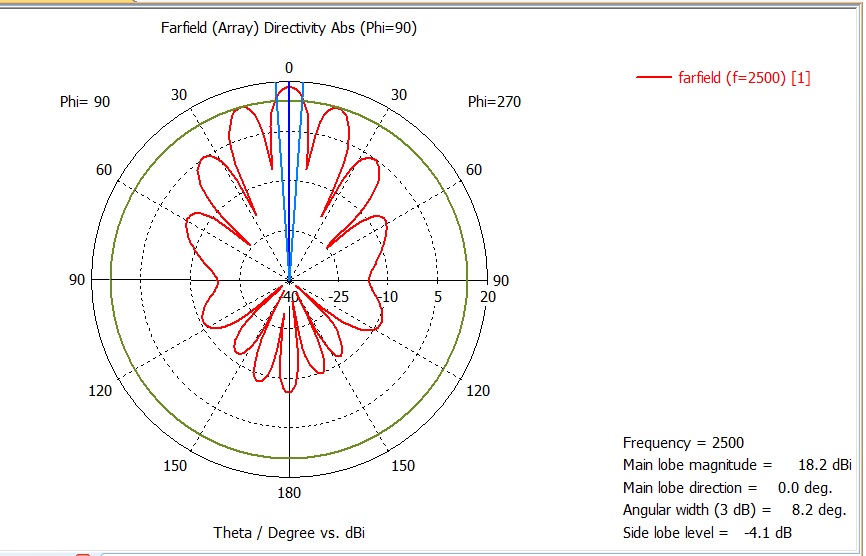Click the -25 radial scale label
The height and width of the screenshot is (556, 866).
(x=339, y=297)
